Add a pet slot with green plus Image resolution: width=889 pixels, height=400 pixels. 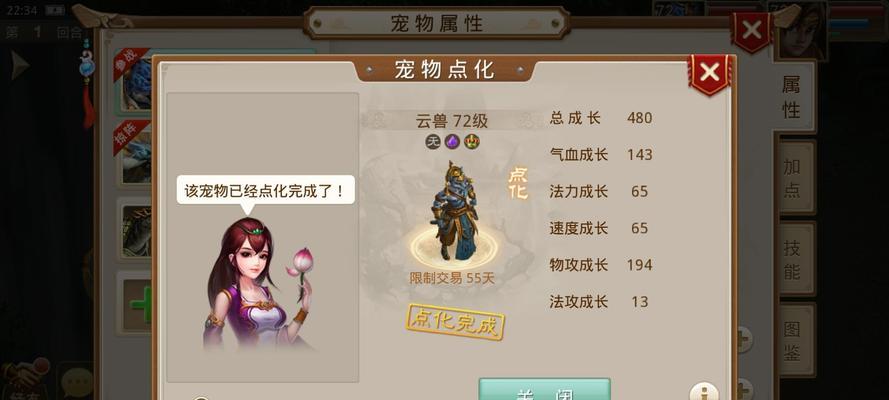pos(139,303)
